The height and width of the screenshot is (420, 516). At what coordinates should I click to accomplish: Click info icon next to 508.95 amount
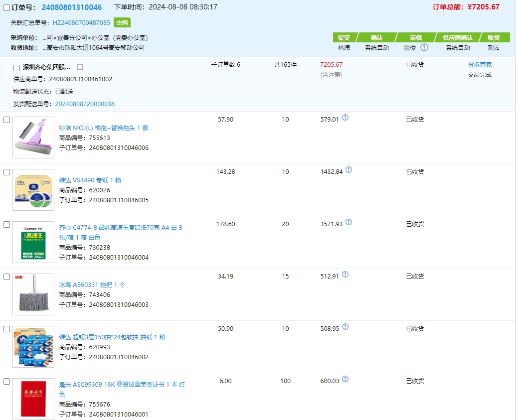pyautogui.click(x=345, y=327)
